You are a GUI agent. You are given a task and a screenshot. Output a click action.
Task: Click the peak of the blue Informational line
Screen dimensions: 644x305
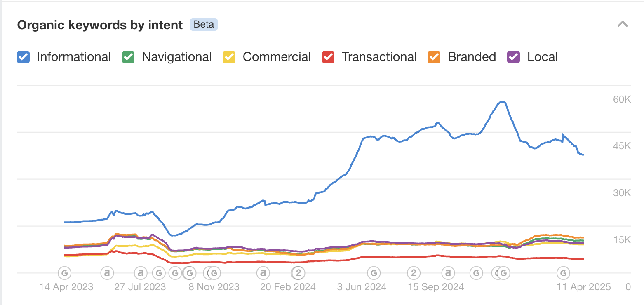pos(503,102)
